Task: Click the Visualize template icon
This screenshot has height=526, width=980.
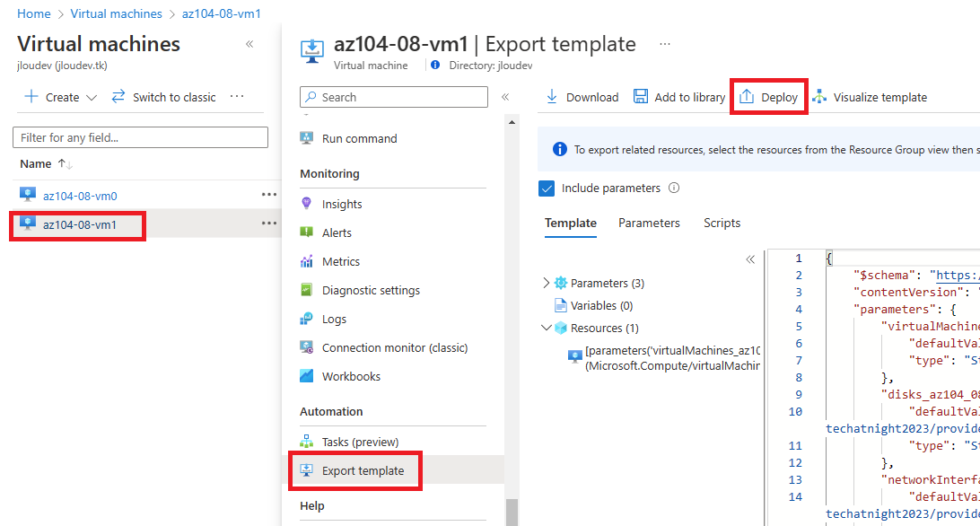Action: (819, 97)
